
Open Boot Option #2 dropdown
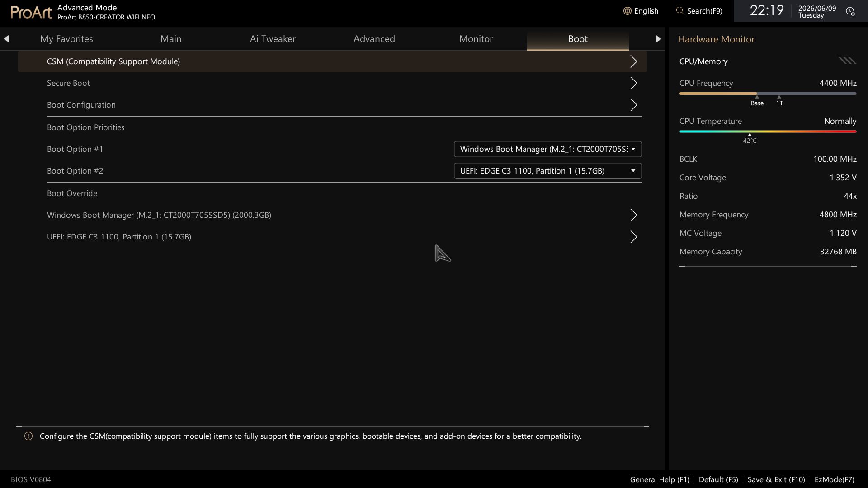[x=547, y=171]
